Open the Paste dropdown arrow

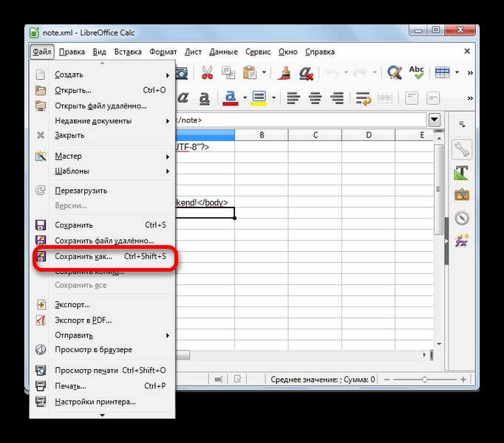[x=264, y=72]
